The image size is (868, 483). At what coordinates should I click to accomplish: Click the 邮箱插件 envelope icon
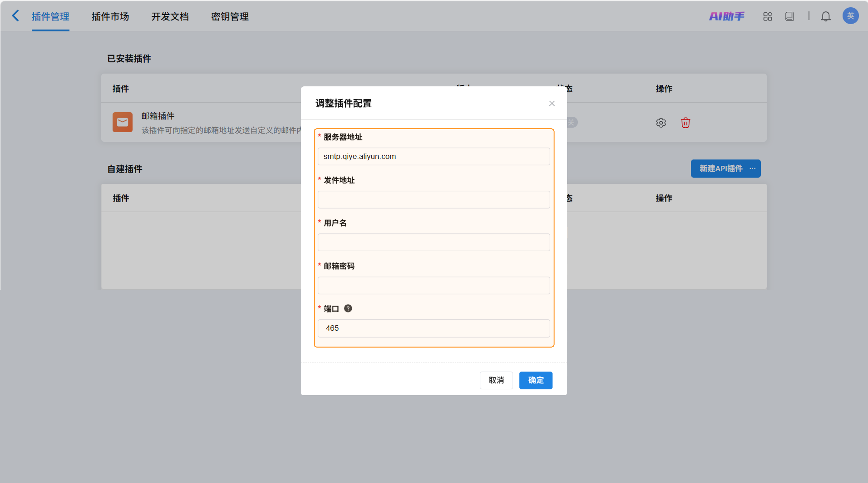pyautogui.click(x=122, y=122)
